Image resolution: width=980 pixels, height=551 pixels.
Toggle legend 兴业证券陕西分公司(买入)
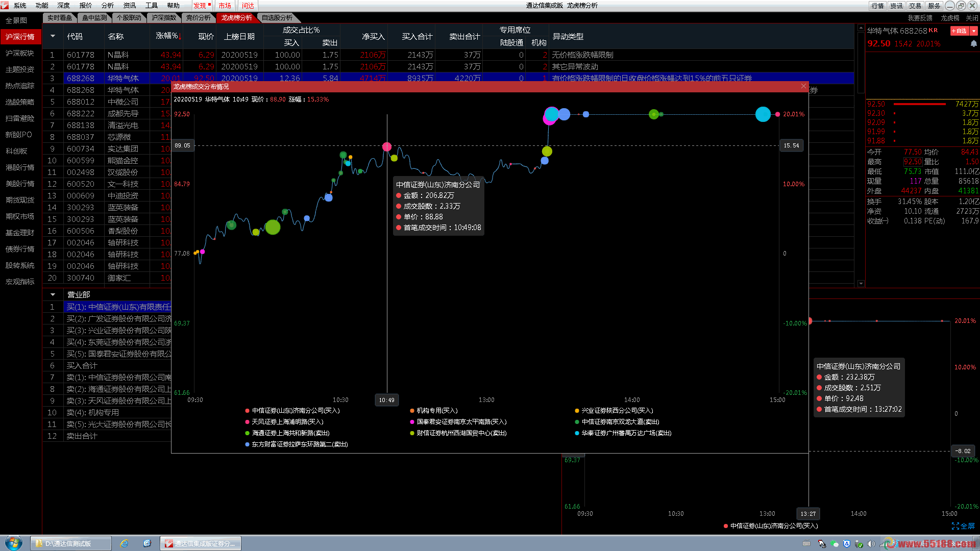click(614, 411)
